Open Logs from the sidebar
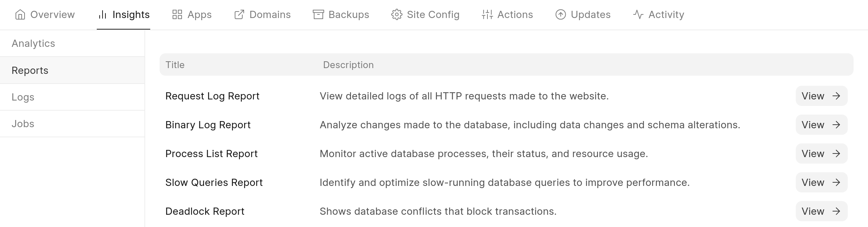 [x=23, y=97]
